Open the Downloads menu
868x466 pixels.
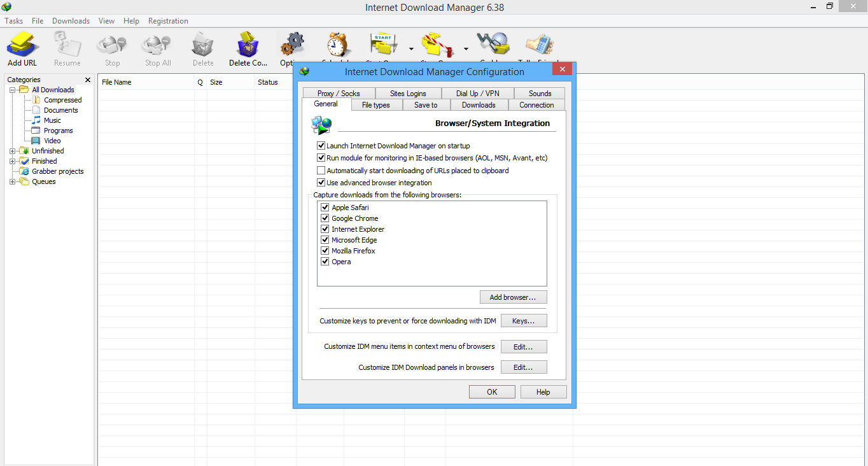coord(71,21)
